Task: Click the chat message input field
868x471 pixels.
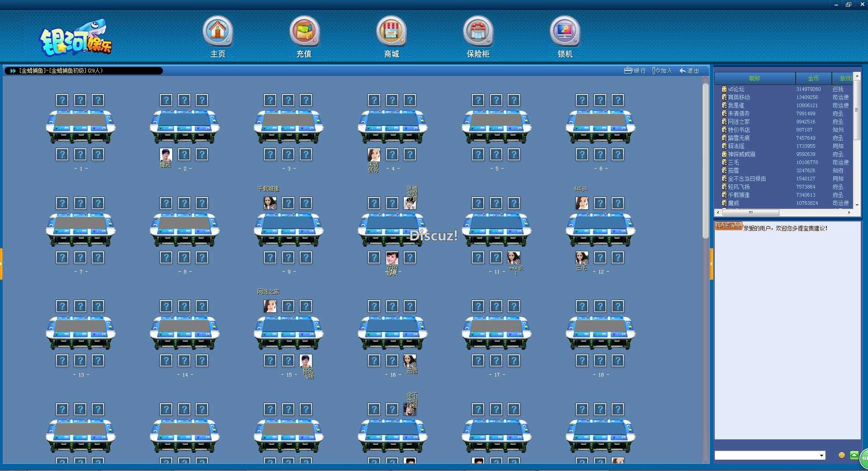Action: point(767,456)
